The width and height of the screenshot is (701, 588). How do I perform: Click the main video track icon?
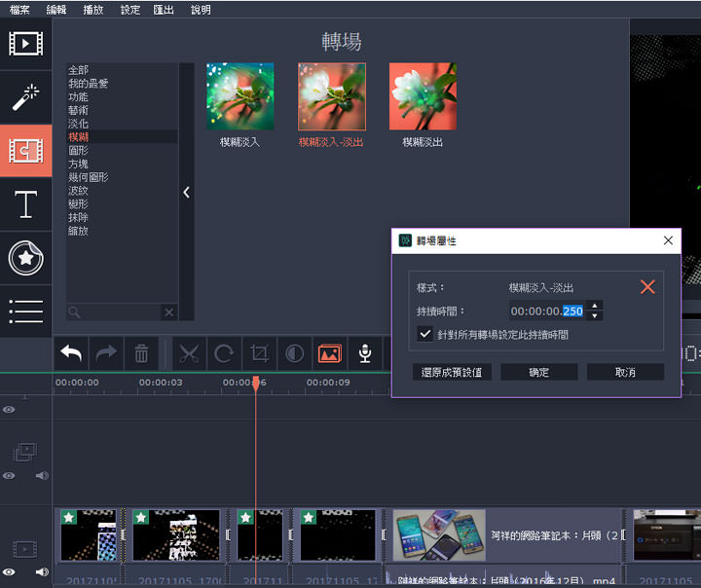(25, 549)
